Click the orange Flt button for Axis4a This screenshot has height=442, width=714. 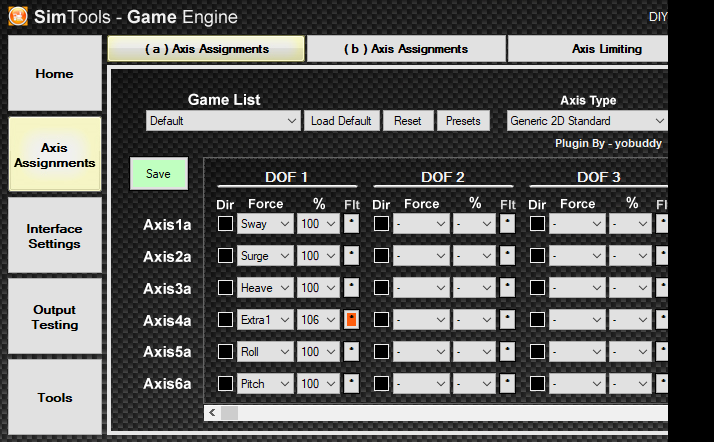[351, 320]
